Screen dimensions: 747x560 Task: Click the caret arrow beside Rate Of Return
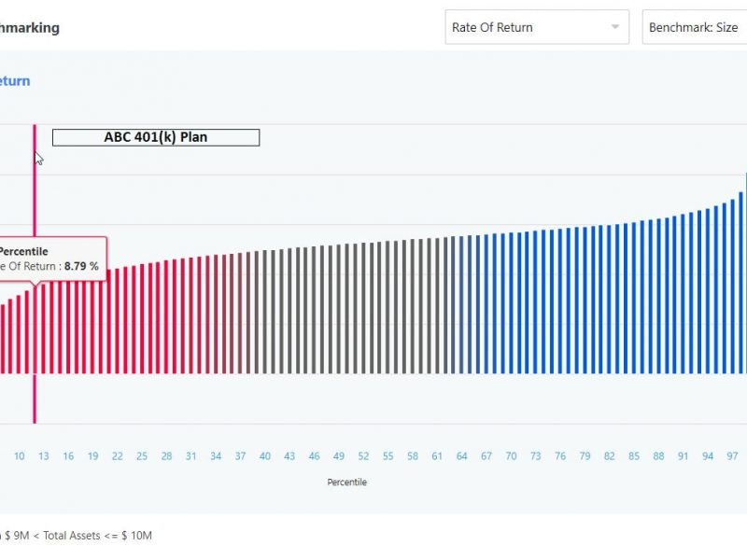coord(615,27)
